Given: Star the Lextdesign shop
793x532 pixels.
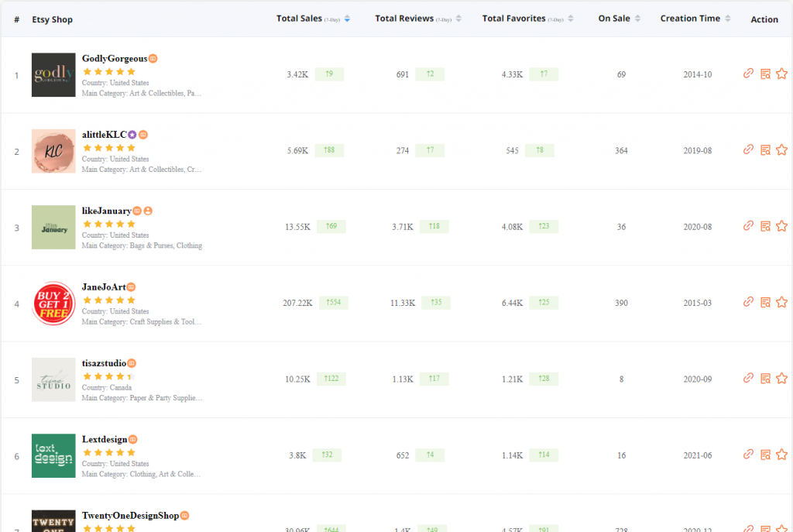Looking at the screenshot, I should pyautogui.click(x=781, y=455).
